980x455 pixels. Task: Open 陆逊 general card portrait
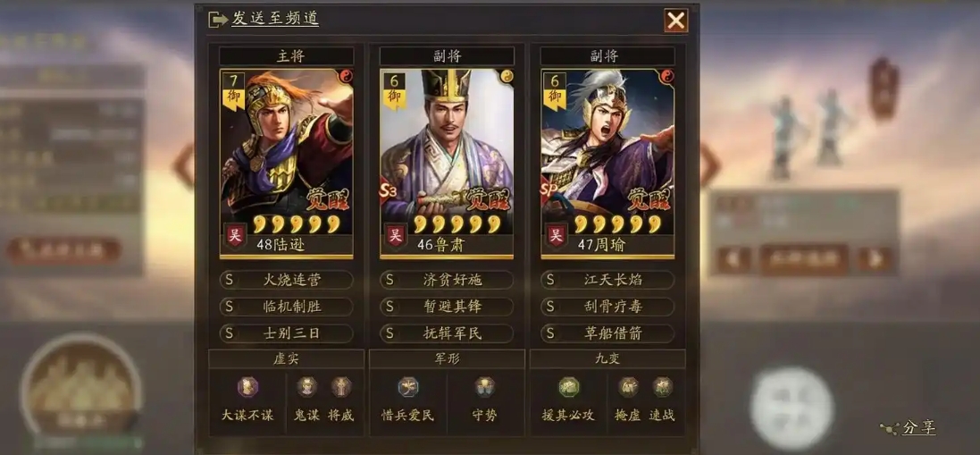(x=286, y=164)
